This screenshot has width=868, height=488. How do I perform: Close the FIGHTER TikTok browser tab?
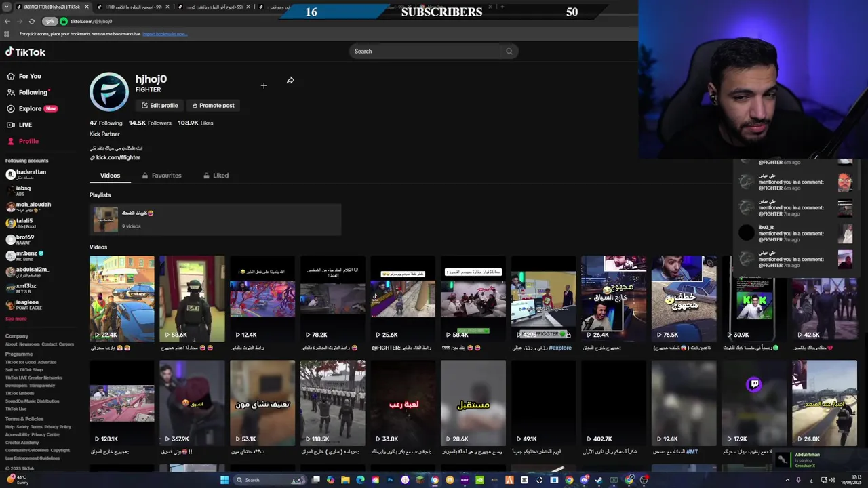(x=86, y=7)
